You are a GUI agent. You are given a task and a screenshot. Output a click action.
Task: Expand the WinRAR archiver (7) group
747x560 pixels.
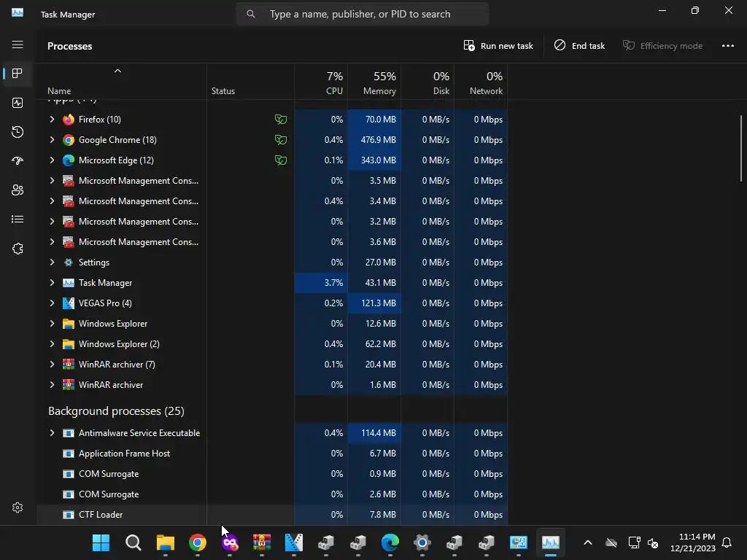[x=52, y=365]
